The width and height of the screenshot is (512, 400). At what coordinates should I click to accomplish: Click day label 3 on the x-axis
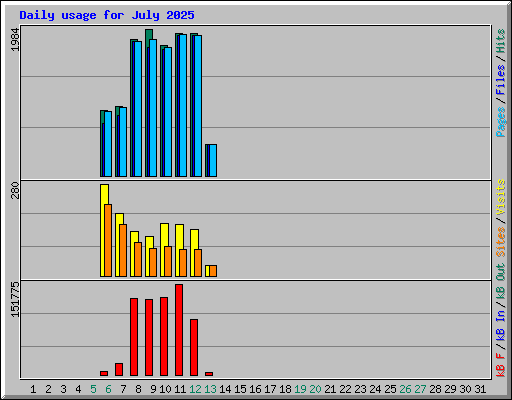(63, 389)
